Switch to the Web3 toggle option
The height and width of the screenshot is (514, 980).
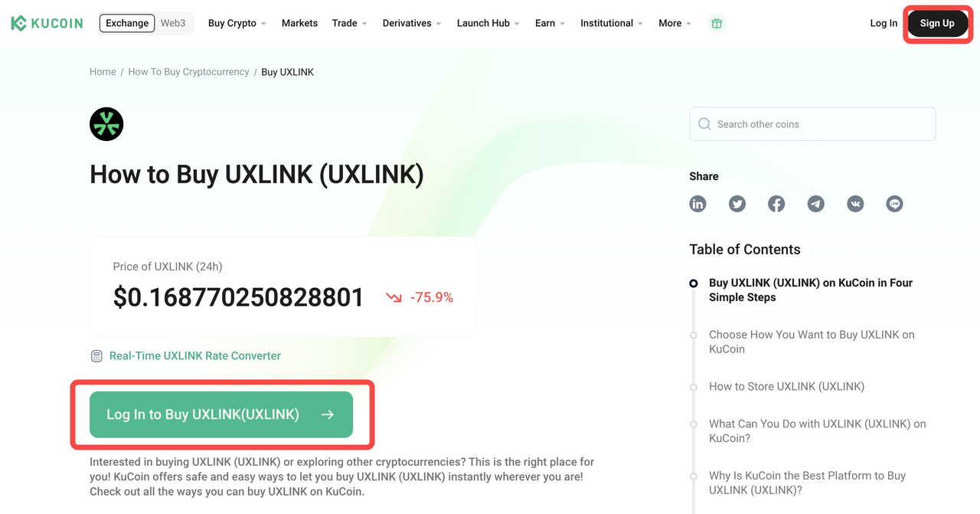[173, 23]
